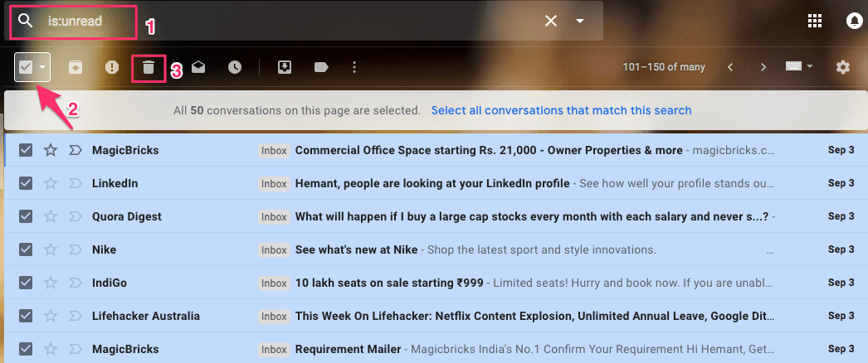The height and width of the screenshot is (363, 868).
Task: Star the Commercial Office Space email
Action: [x=51, y=150]
